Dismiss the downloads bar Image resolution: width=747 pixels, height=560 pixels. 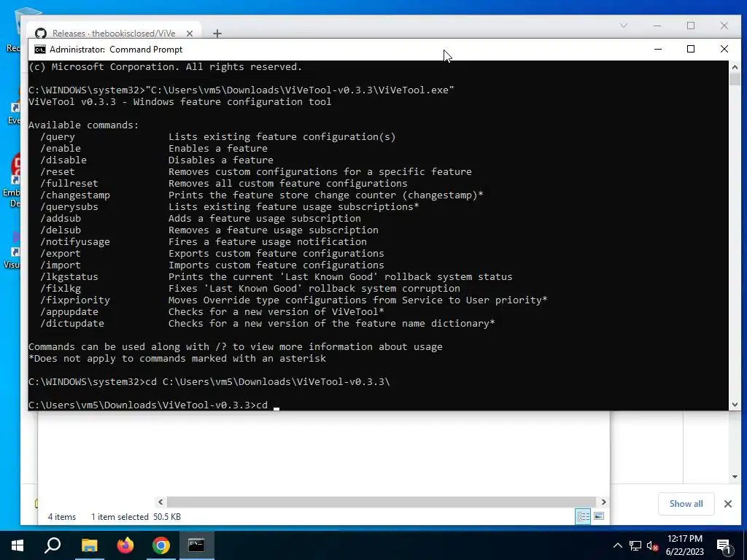(728, 504)
